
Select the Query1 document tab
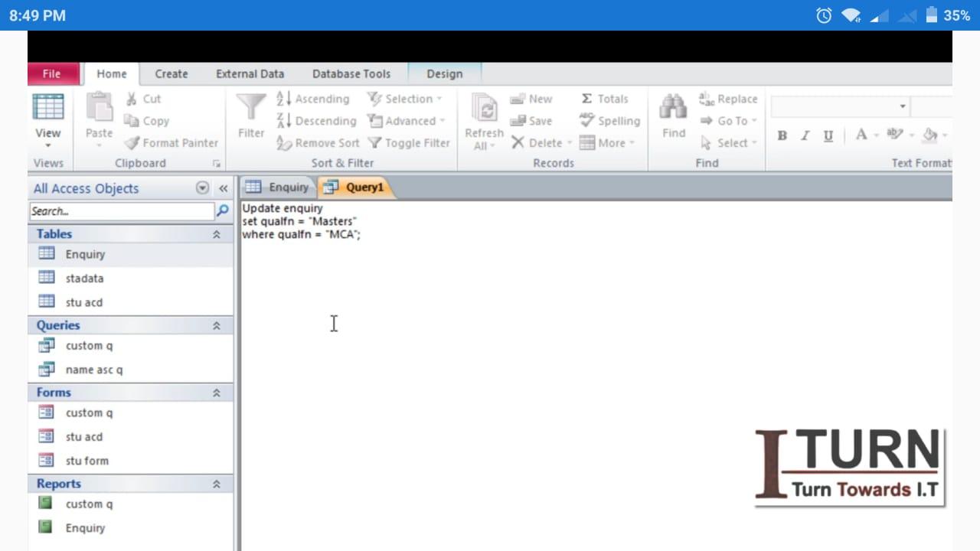pos(354,187)
